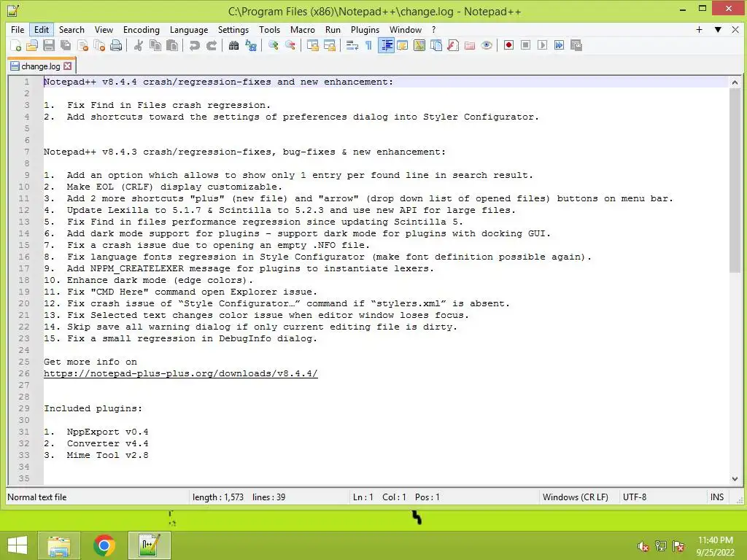
Task: Open the Edit menu
Action: click(42, 29)
